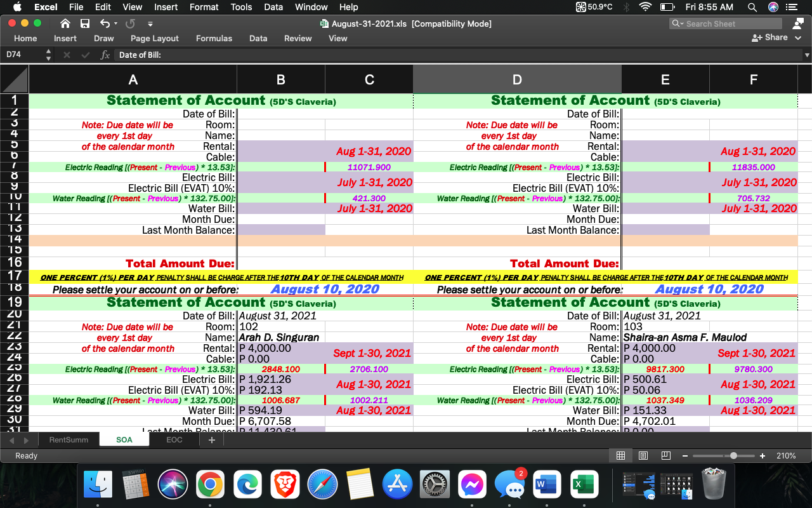Undo the last action
The height and width of the screenshot is (508, 812).
click(105, 23)
